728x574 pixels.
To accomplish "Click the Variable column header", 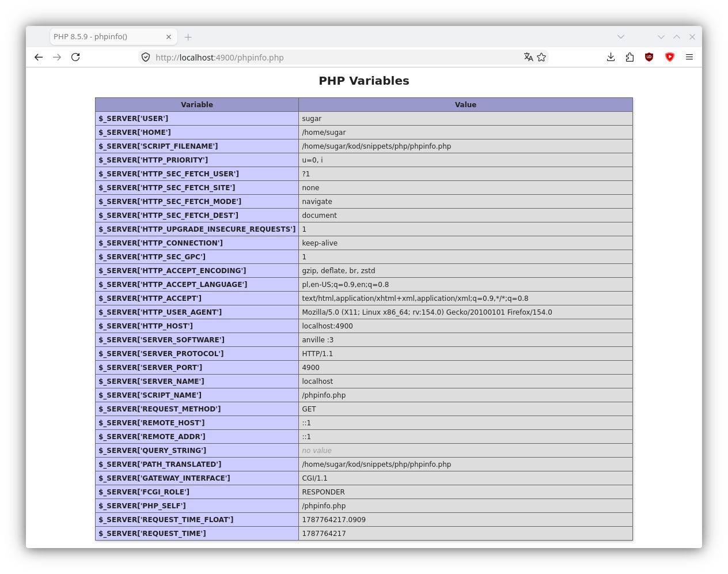I will (x=197, y=104).
